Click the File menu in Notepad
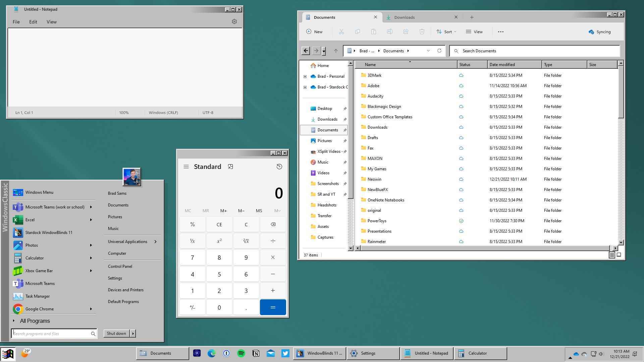Screen dimensions: 644x362 click(x=16, y=21)
